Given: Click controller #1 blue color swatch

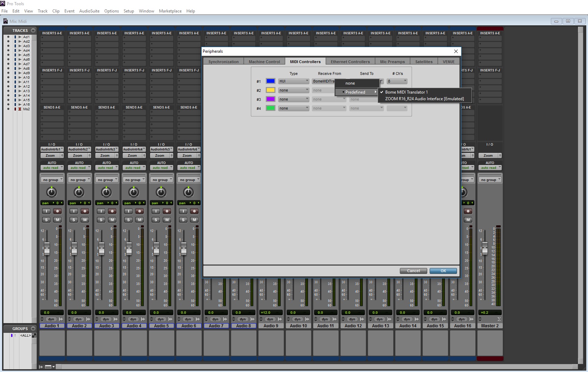Looking at the screenshot, I should (271, 81).
